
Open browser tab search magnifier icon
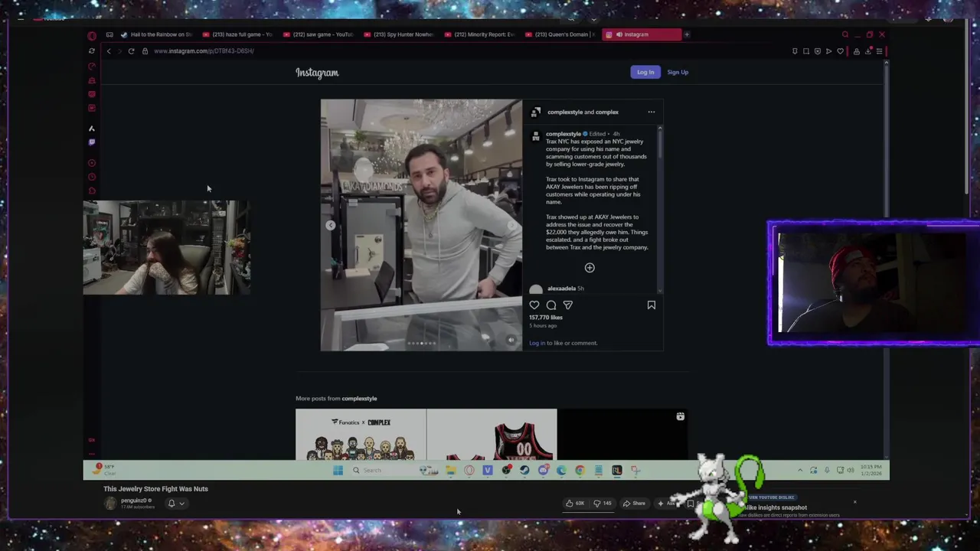point(845,34)
